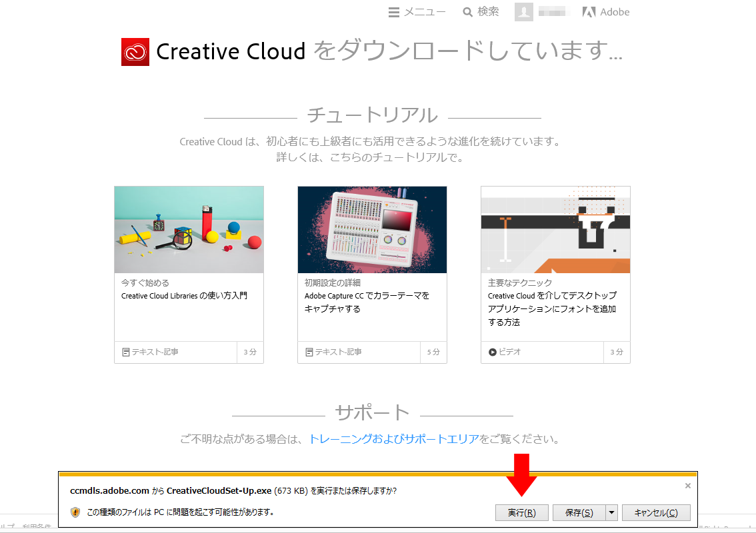Click the Adobe Capture mixer thumbnail image
Image resolution: width=756 pixels, height=533 pixels.
point(372,230)
